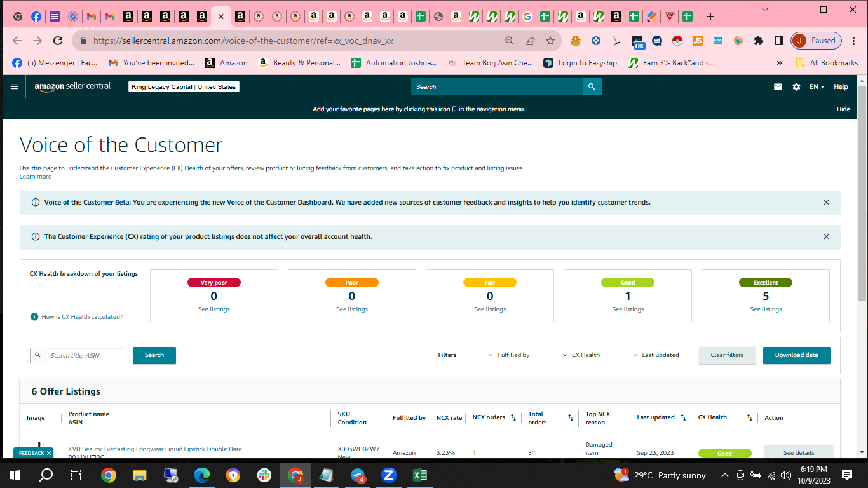Close the active browser tab
Viewport: 868px width, 488px height.
pos(220,17)
